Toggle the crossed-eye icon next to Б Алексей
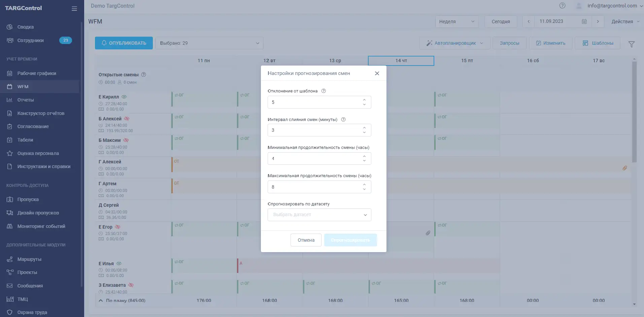This screenshot has height=317, width=644. point(127,119)
